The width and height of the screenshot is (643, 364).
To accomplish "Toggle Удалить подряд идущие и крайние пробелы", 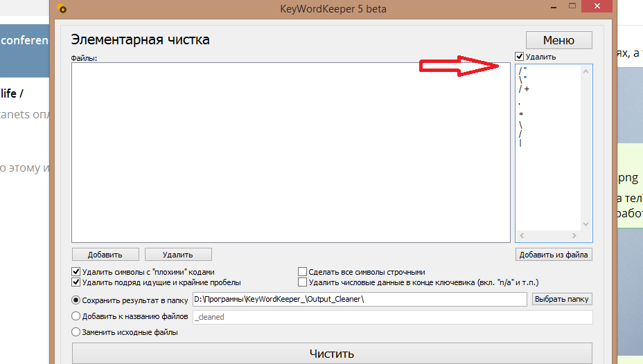I will tap(76, 282).
